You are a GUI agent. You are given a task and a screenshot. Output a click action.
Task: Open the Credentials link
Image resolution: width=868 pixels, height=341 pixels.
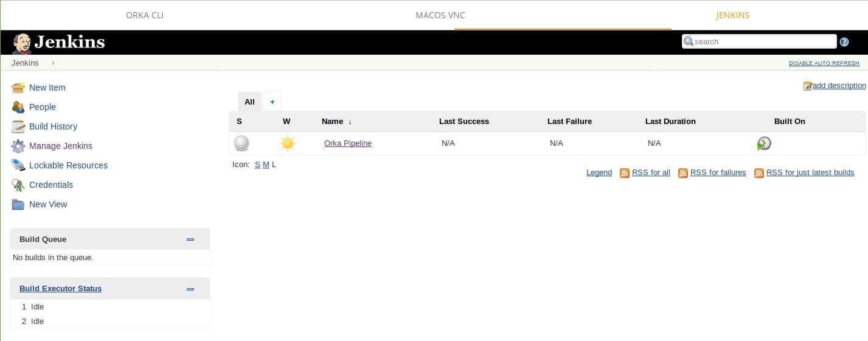[51, 185]
